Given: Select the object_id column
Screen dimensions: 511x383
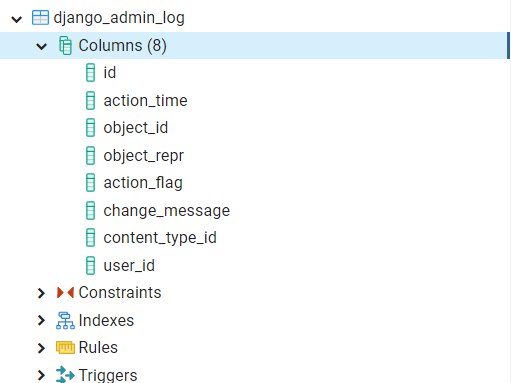Looking at the screenshot, I should coord(136,128).
